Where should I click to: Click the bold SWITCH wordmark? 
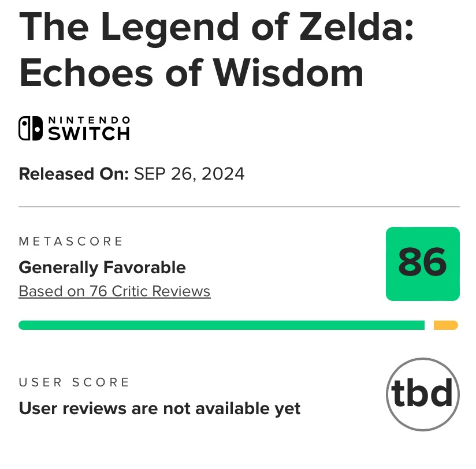point(88,134)
